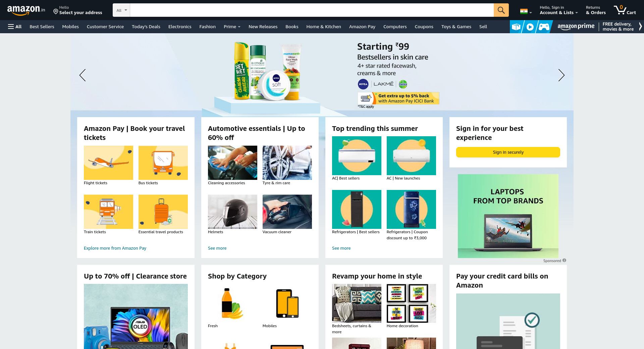The image size is (644, 349).
Task: Go to Today's Deals in navigation bar
Action: pos(146,27)
